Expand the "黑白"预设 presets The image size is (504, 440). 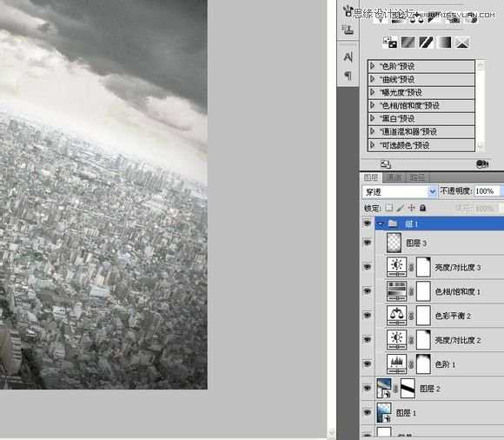pos(373,118)
